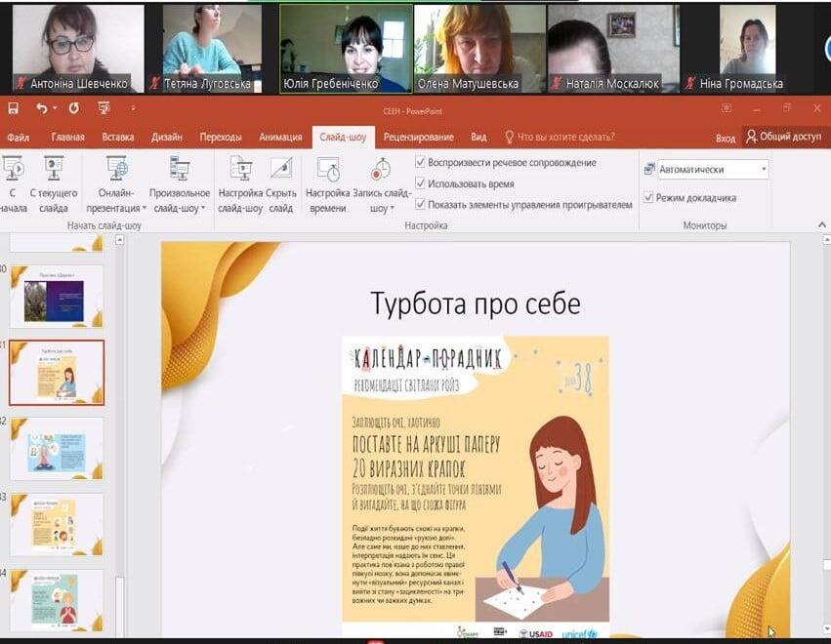Switch to the Вставка tab
This screenshot has width=831, height=644.
point(117,138)
